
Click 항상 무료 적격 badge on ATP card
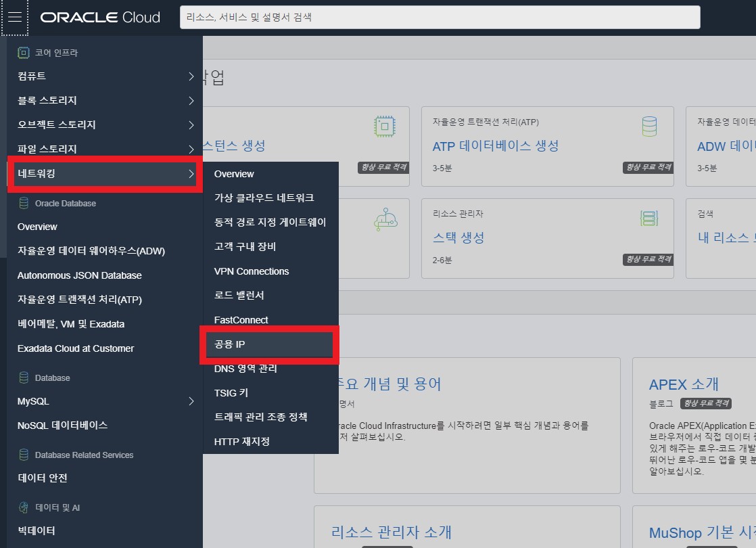click(x=648, y=167)
